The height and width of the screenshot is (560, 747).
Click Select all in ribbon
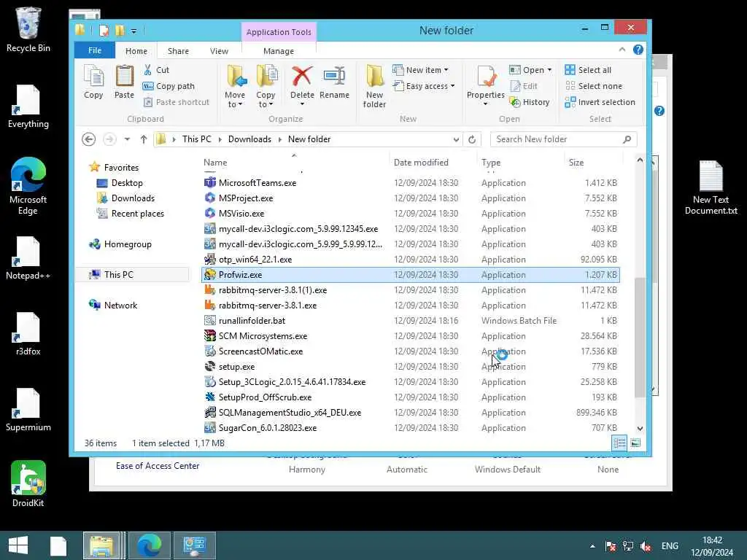click(x=588, y=70)
